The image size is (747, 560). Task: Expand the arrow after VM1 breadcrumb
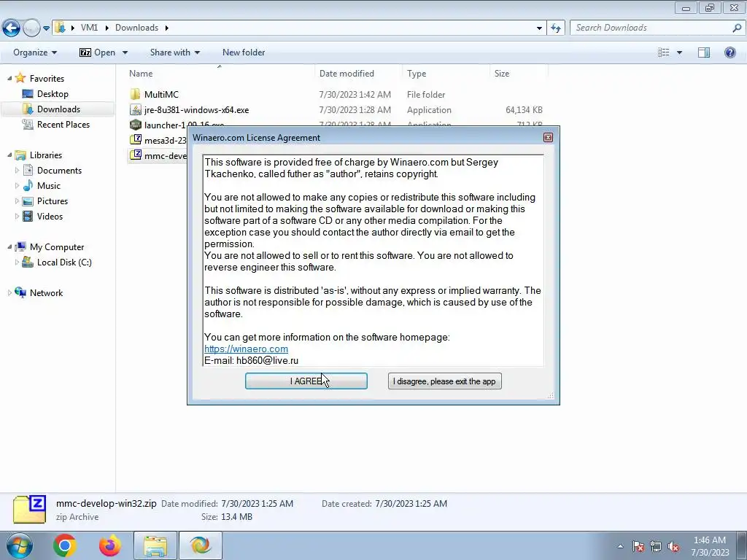(107, 28)
